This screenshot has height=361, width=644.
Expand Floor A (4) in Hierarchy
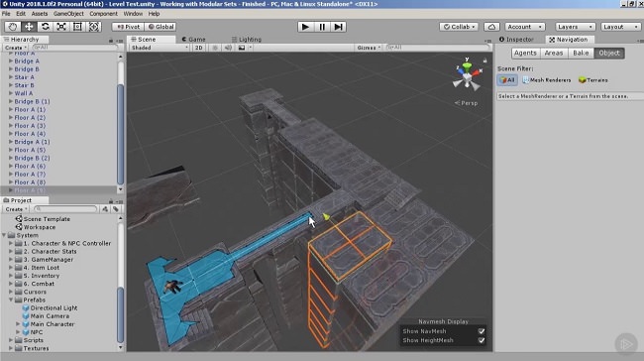pos(11,134)
